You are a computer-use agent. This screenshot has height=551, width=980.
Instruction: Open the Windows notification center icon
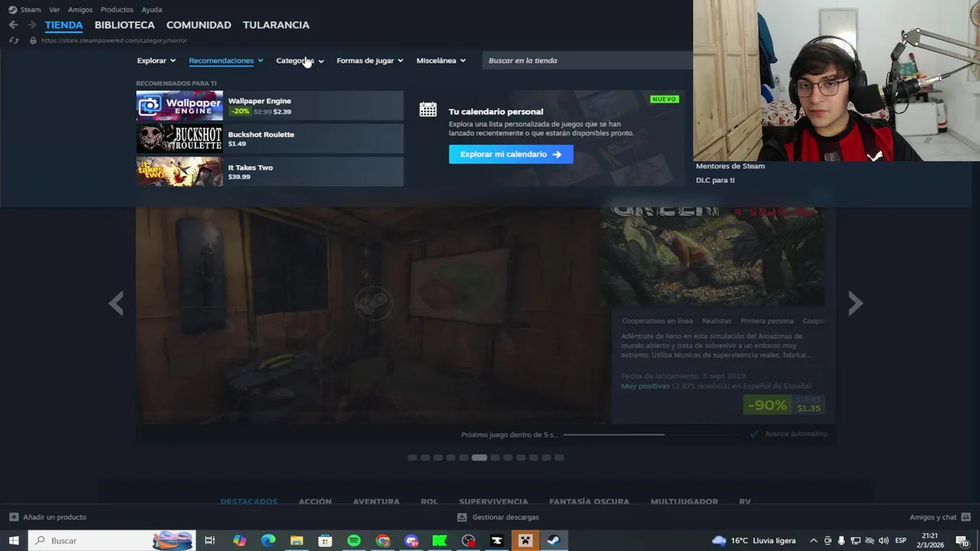963,541
